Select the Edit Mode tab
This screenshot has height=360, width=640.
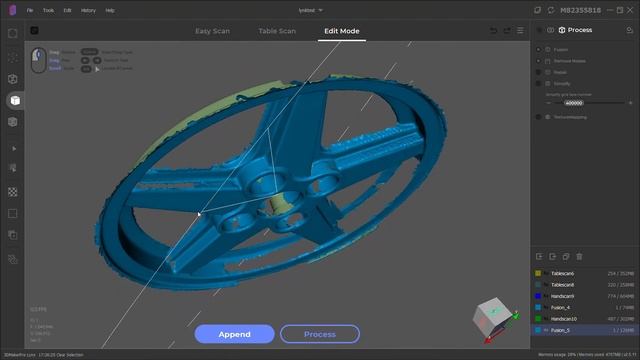342,31
